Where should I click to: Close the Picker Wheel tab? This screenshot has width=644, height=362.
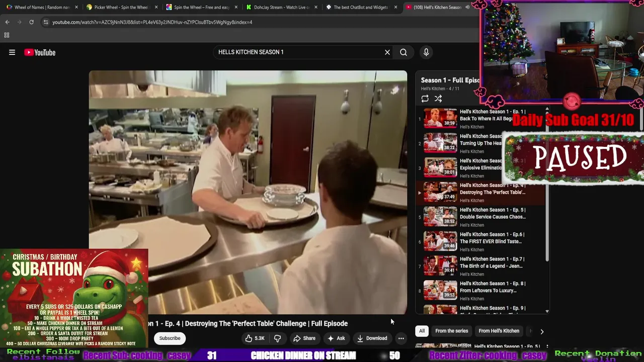click(x=156, y=8)
